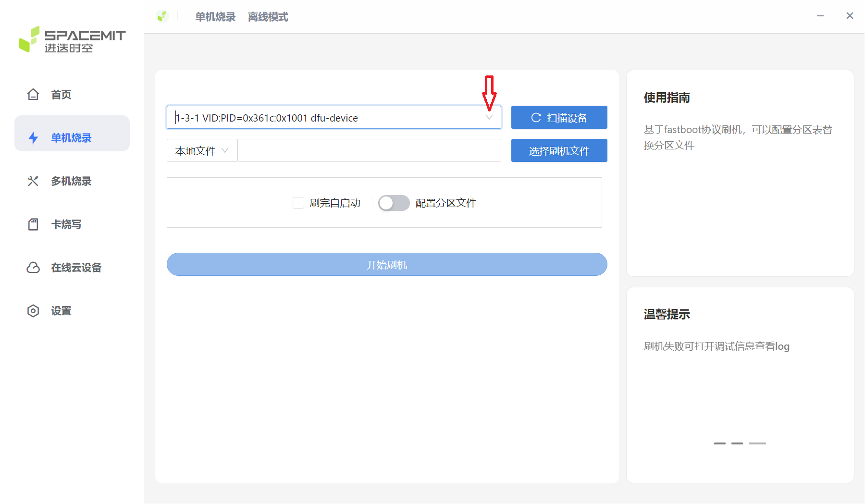Click the cloud icon for 在线云设备
865x504 pixels.
33,268
